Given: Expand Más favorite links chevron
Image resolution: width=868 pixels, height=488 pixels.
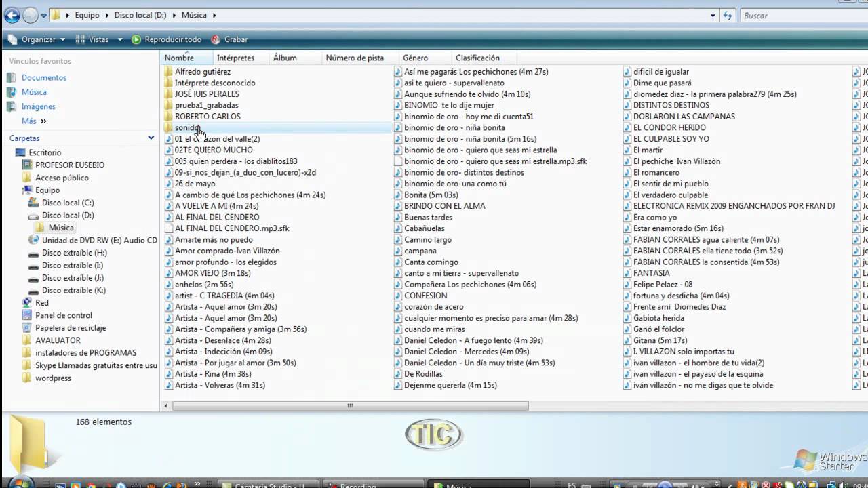Looking at the screenshot, I should click(x=44, y=121).
